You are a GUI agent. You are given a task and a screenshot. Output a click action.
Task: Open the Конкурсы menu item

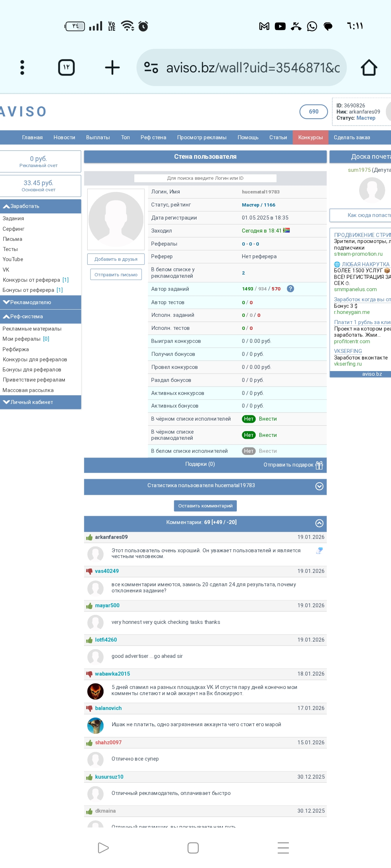click(x=310, y=137)
